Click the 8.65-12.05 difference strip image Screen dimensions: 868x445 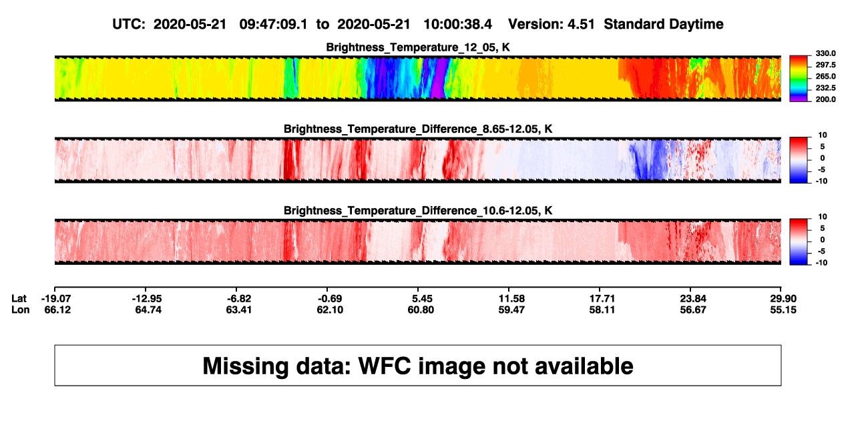tap(417, 160)
